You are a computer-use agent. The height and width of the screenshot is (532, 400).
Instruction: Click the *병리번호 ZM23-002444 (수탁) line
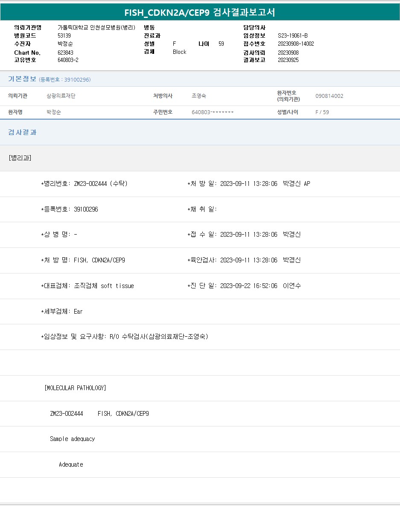(84, 184)
